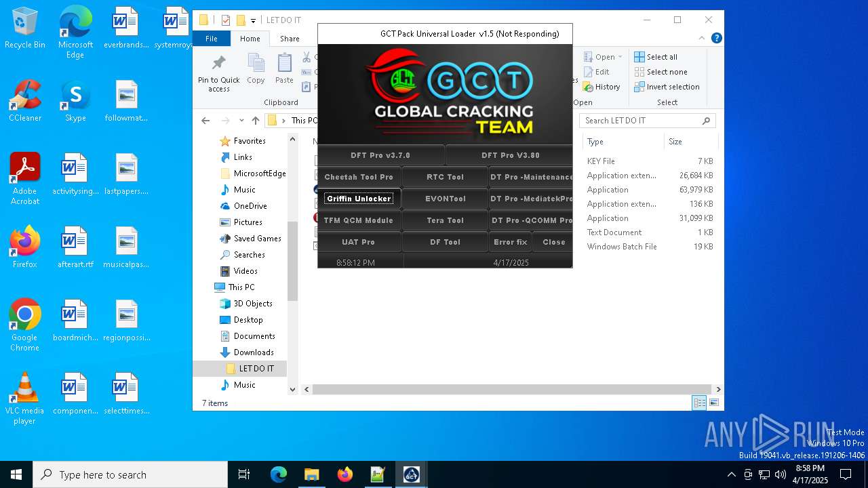This screenshot has height=488, width=868.
Task: Open Microsoft Edge desktop shortcut
Action: pyautogui.click(x=75, y=33)
